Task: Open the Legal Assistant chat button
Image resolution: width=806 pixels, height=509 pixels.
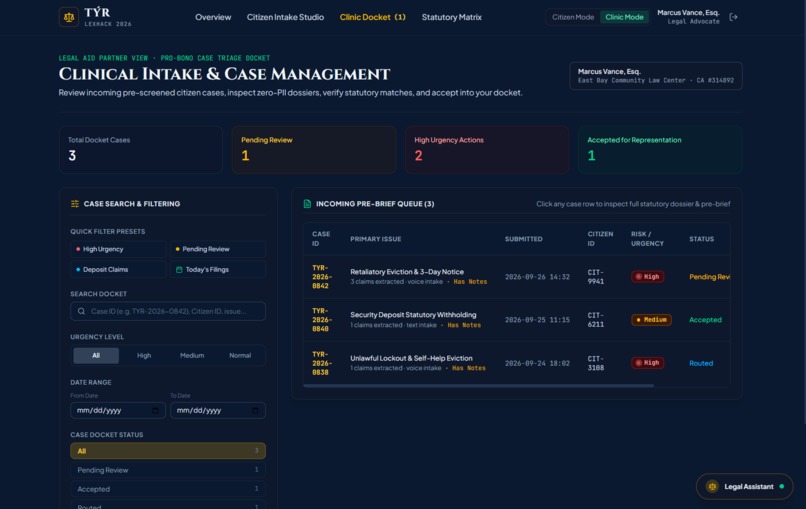Action: click(x=744, y=486)
